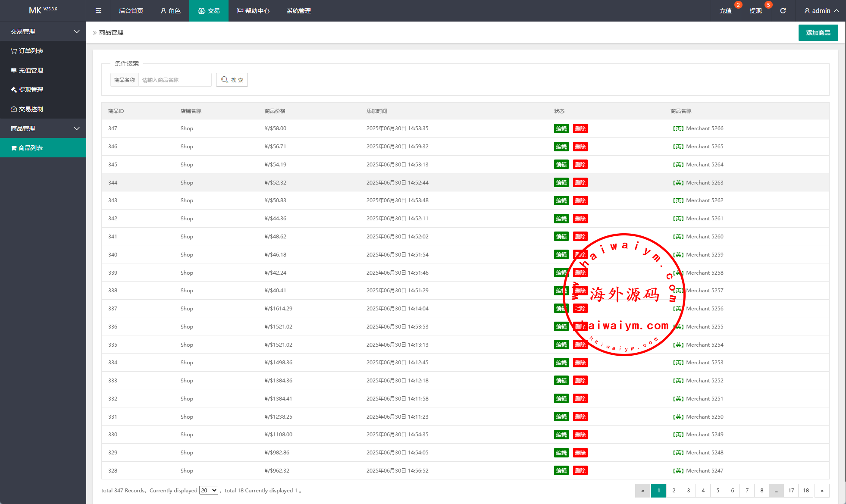Click the refresh icon in top bar
Screen dimensions: 846x504
pos(783,11)
